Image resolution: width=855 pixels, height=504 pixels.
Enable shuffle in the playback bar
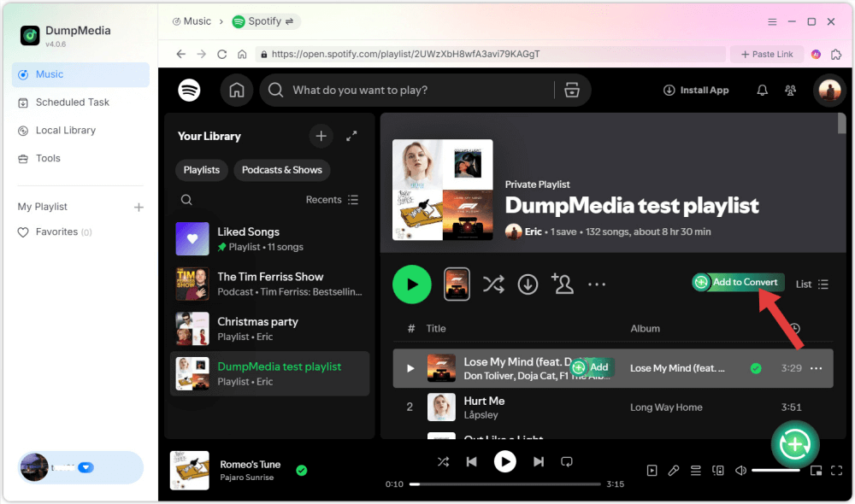[x=444, y=461]
